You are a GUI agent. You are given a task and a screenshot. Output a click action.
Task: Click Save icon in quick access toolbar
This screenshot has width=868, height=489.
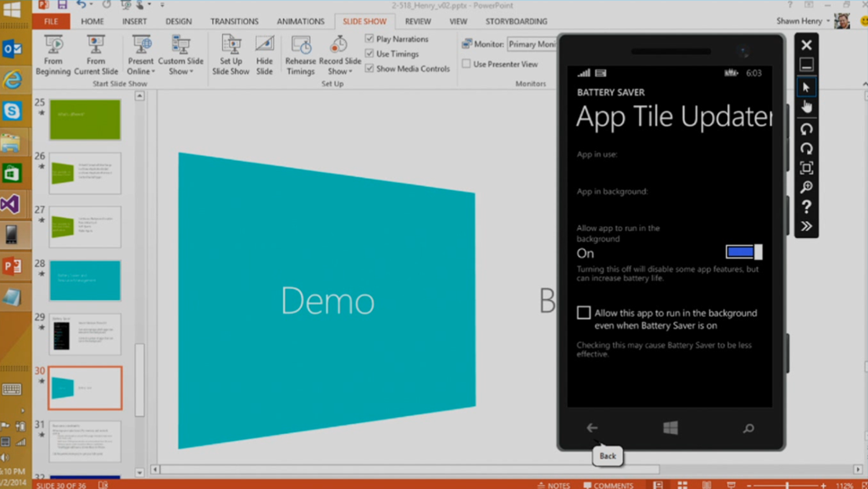pyautogui.click(x=62, y=5)
